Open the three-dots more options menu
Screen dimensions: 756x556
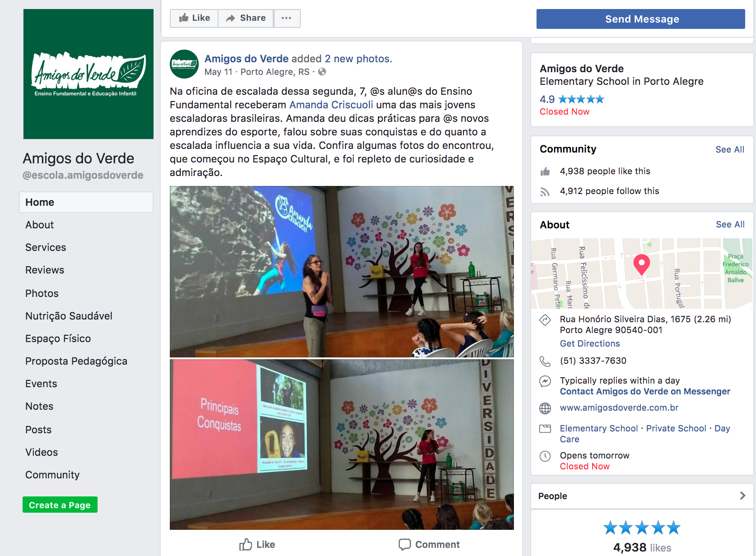[287, 18]
